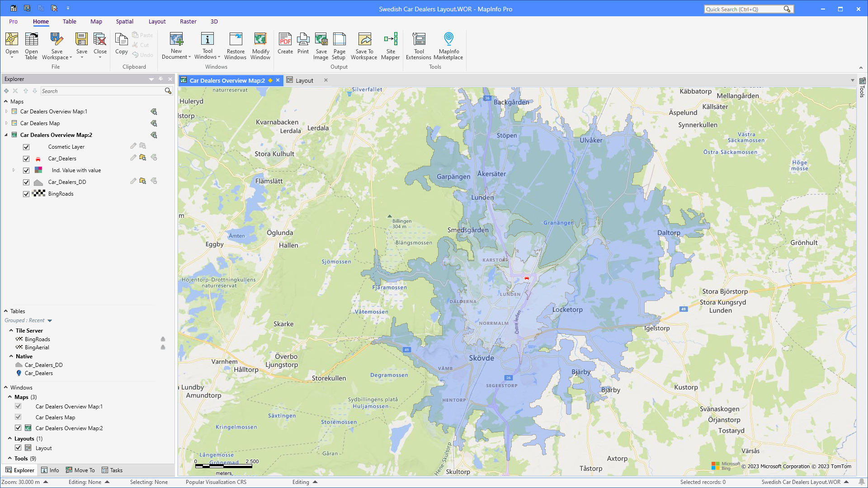Open the Raster ribbon tab
Screen dimensions: 868x488
[188, 21]
